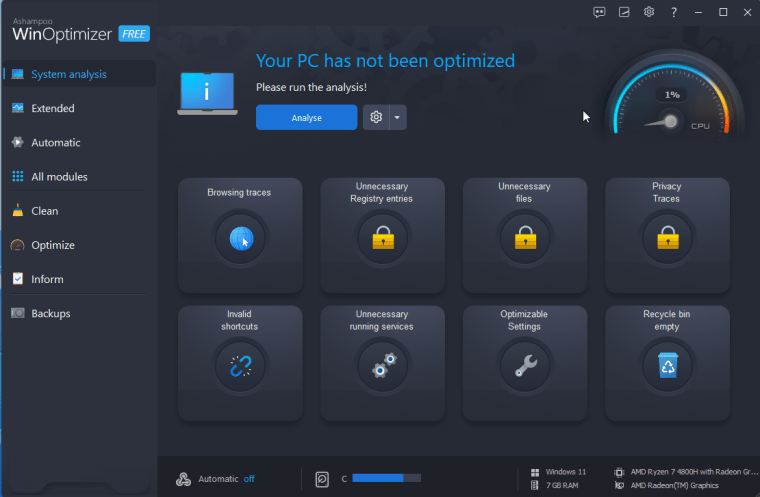Click the Windows logo icon in status bar
This screenshot has height=497, width=760.
point(535,472)
